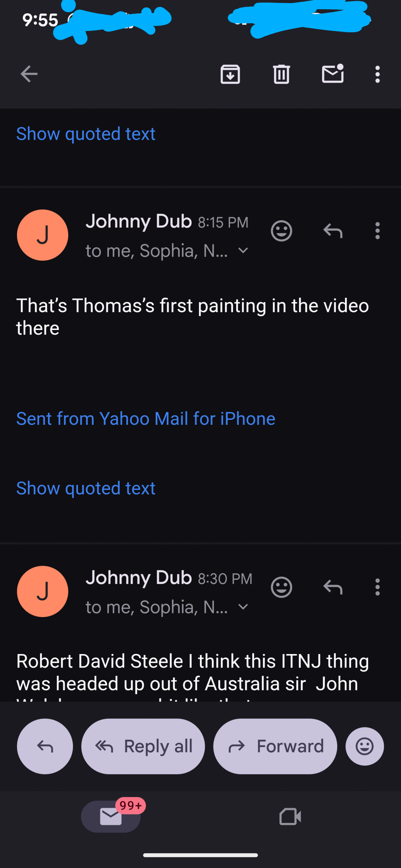Switch to the Meet video tab
This screenshot has width=401, height=868.
pos(290,816)
